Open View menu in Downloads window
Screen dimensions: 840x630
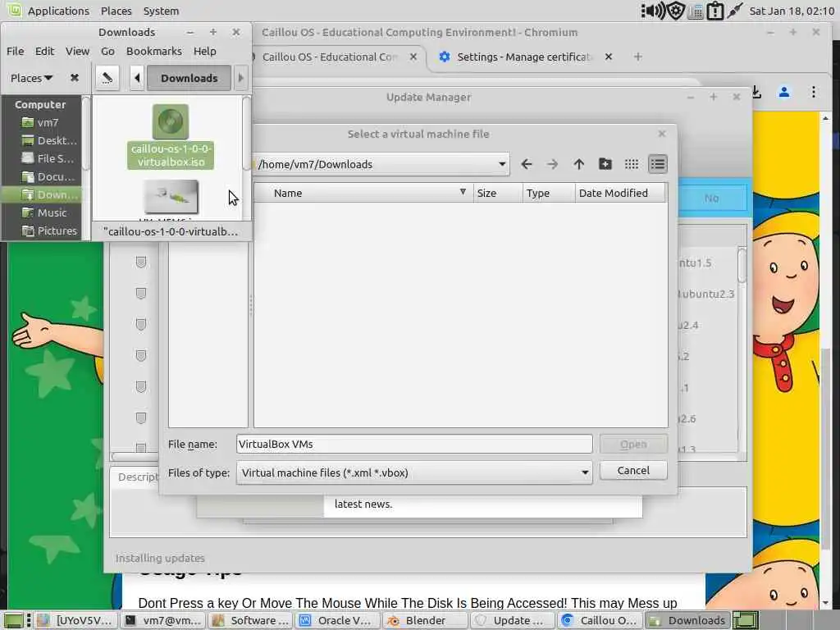pyautogui.click(x=77, y=51)
